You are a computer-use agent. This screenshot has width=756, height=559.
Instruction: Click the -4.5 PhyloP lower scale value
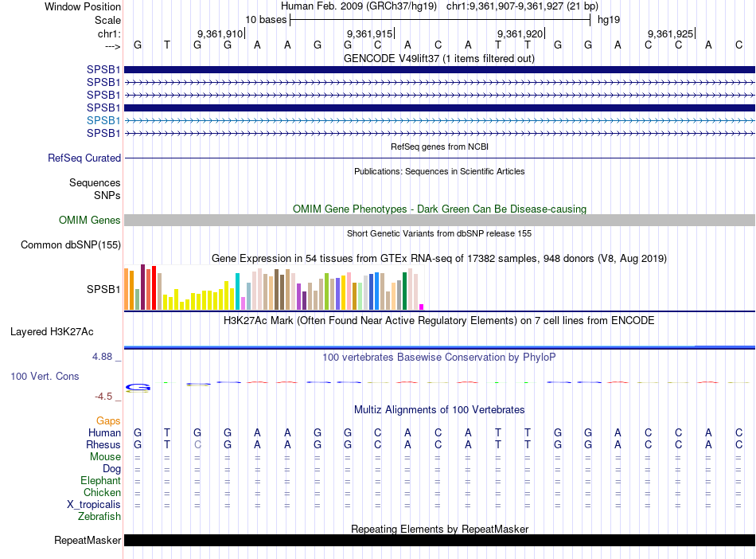coord(103,397)
